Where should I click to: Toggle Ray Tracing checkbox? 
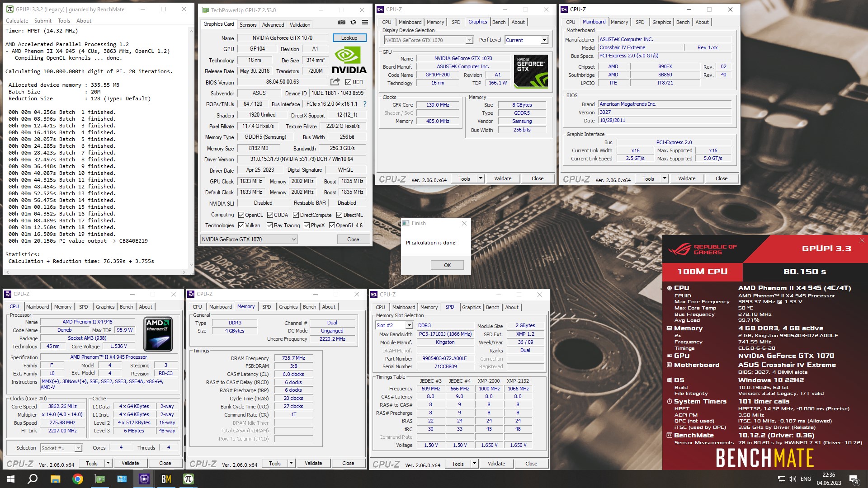[269, 225]
